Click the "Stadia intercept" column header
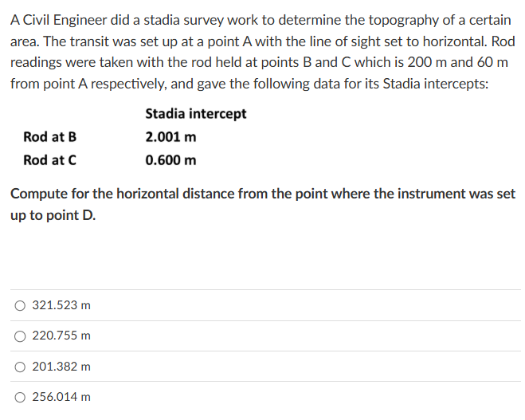525x420 pixels. point(195,114)
